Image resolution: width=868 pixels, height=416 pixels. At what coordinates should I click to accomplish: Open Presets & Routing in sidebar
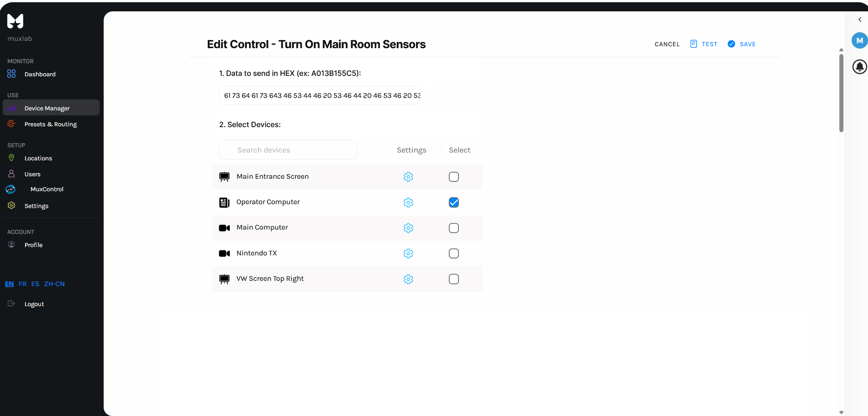[50, 124]
